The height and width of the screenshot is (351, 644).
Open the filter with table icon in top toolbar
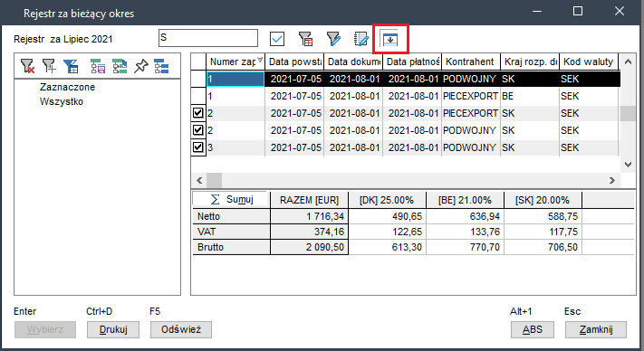pos(305,40)
